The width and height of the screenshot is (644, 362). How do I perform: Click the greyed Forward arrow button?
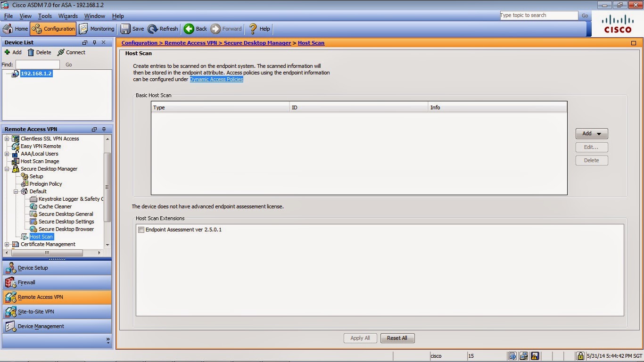tap(226, 29)
